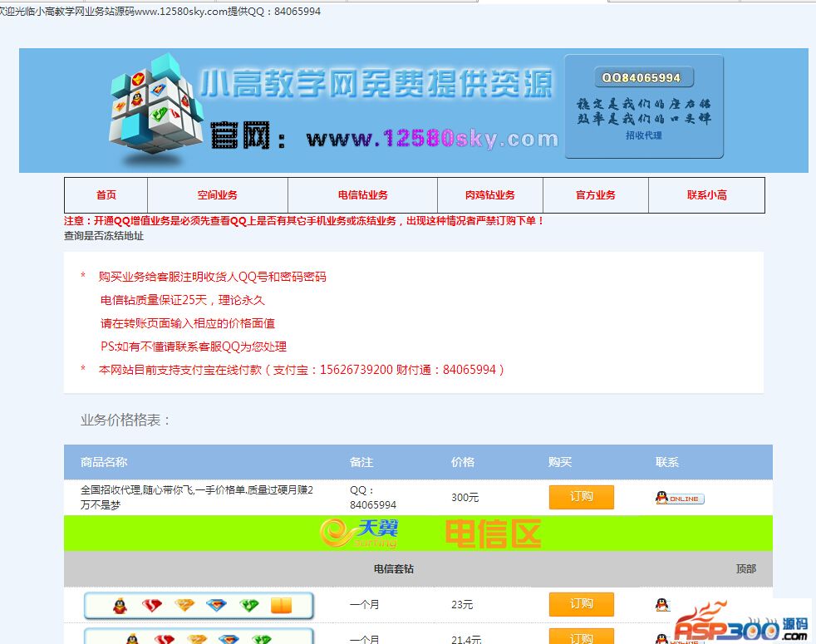This screenshot has height=644, width=816.
Task: Click QQ penguin contact icon in 23元 row
Action: pos(662,604)
